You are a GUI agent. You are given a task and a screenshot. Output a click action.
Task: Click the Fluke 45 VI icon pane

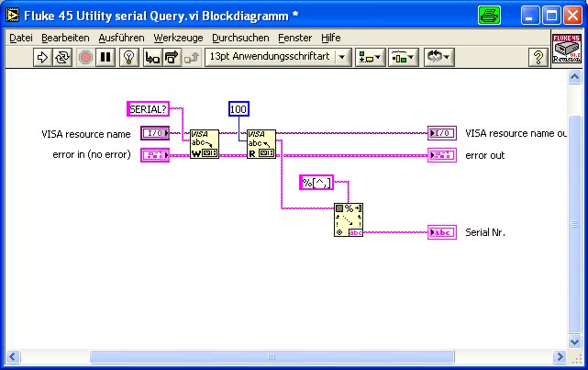(566, 48)
